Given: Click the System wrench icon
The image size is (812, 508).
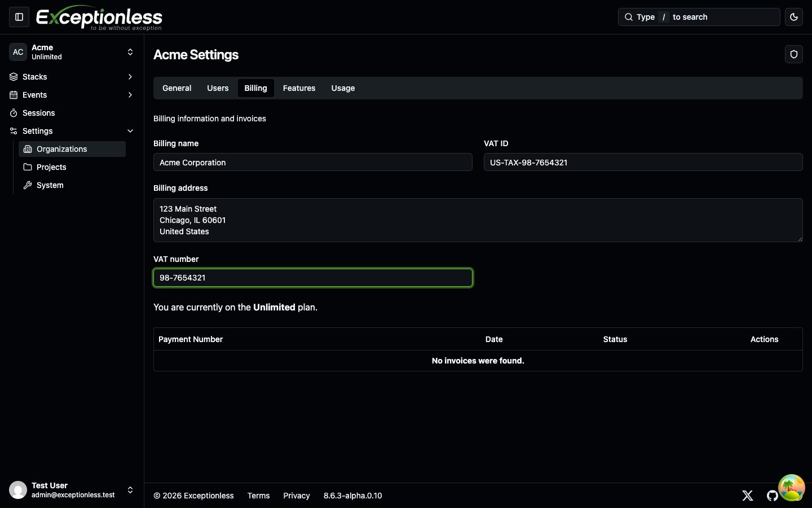Looking at the screenshot, I should [28, 185].
